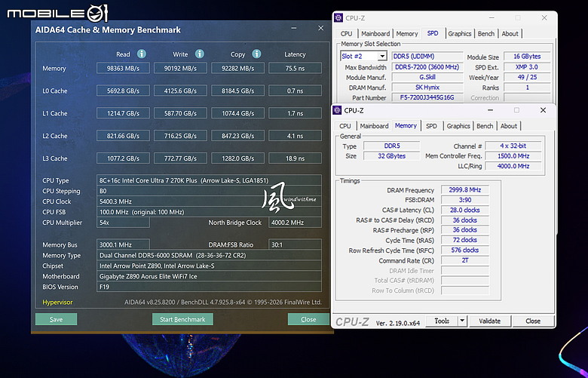Click CPU-Z icon in Memory window title
Viewport: 588px width, 378px height.
[x=337, y=110]
